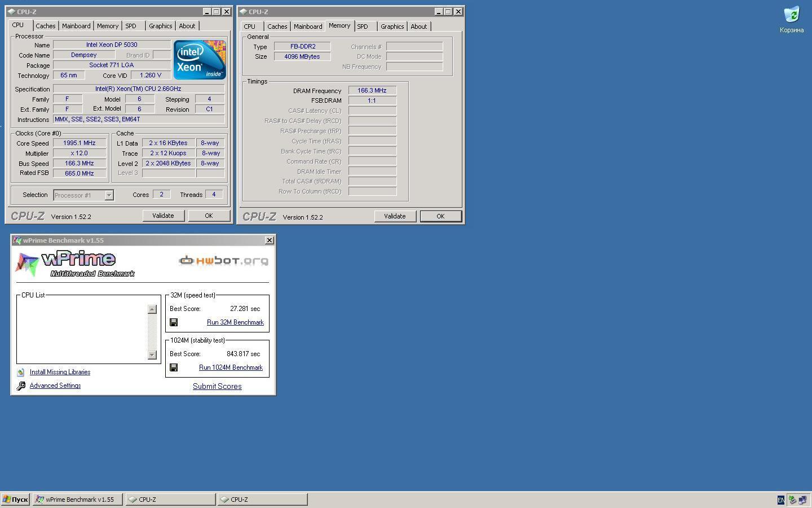Click the Multiplier x 12.0 field
Image resolution: width=812 pixels, height=508 pixels.
80,154
